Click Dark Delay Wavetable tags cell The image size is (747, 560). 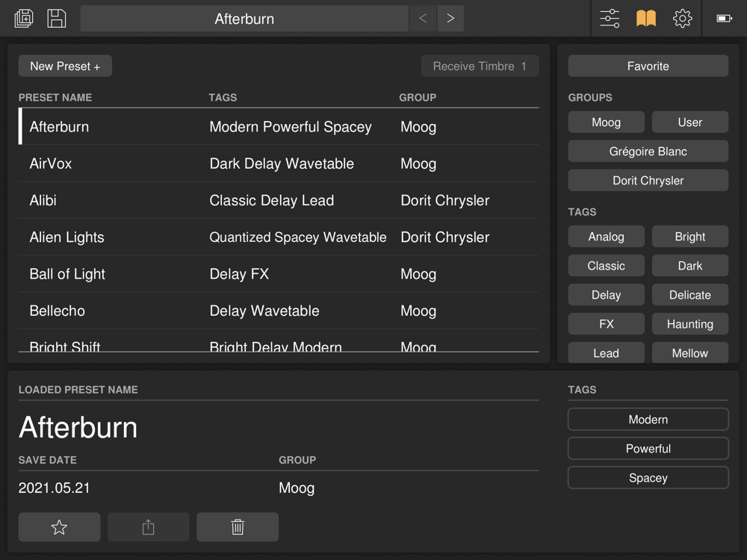282,164
